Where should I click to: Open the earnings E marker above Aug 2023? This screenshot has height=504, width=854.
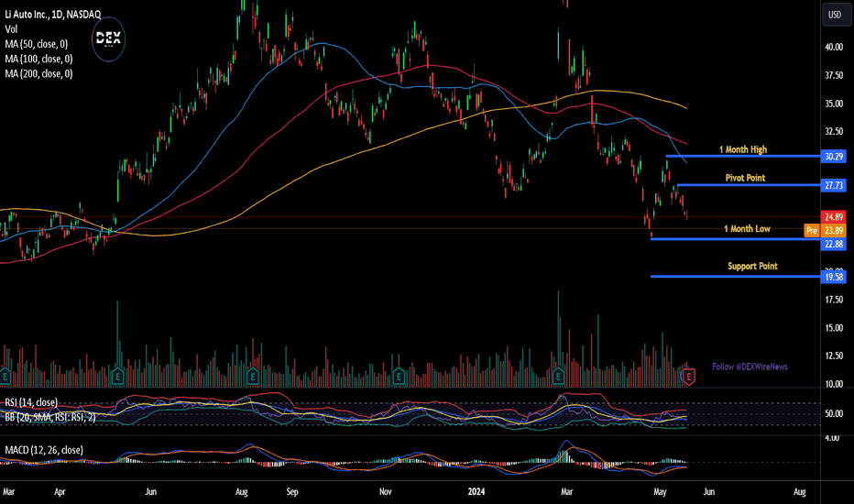point(252,377)
